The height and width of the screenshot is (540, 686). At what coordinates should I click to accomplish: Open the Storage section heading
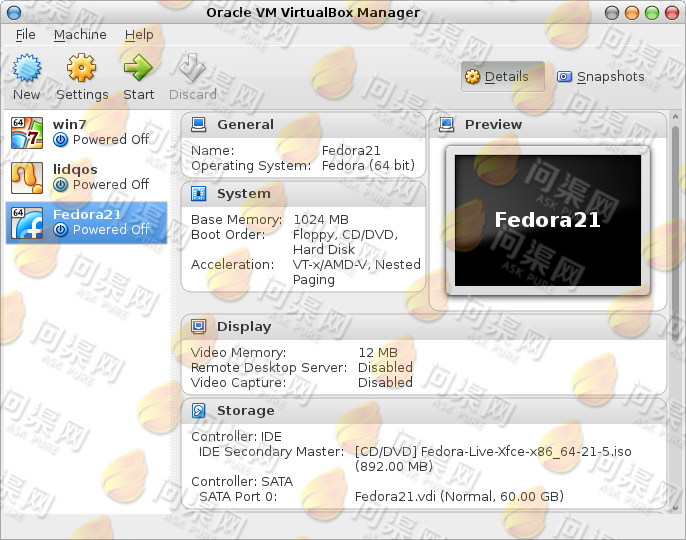tap(246, 410)
